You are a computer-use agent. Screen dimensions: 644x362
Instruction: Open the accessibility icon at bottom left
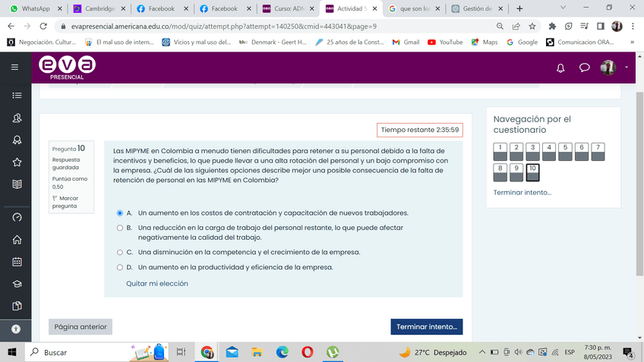[16, 329]
